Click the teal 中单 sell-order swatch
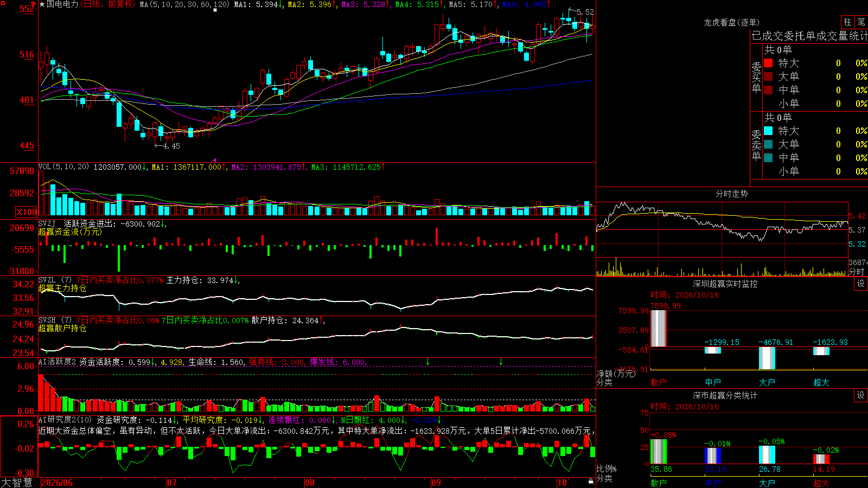The height and width of the screenshot is (488, 868). coord(768,158)
